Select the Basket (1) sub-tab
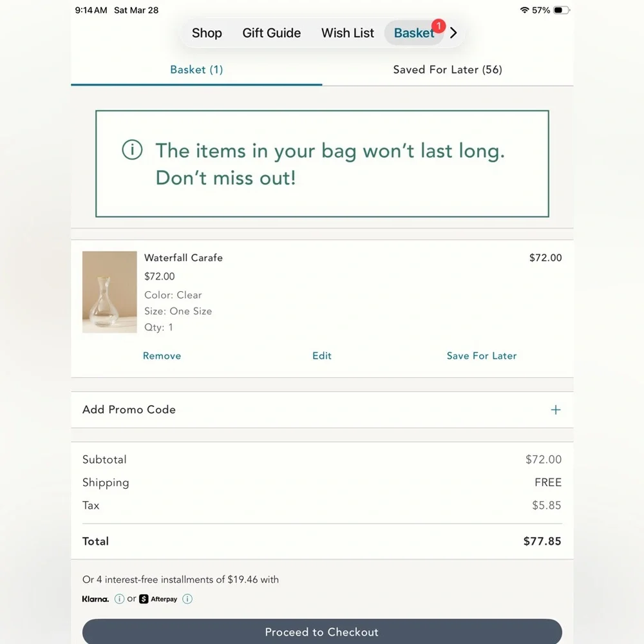This screenshot has height=644, width=644. click(x=196, y=70)
